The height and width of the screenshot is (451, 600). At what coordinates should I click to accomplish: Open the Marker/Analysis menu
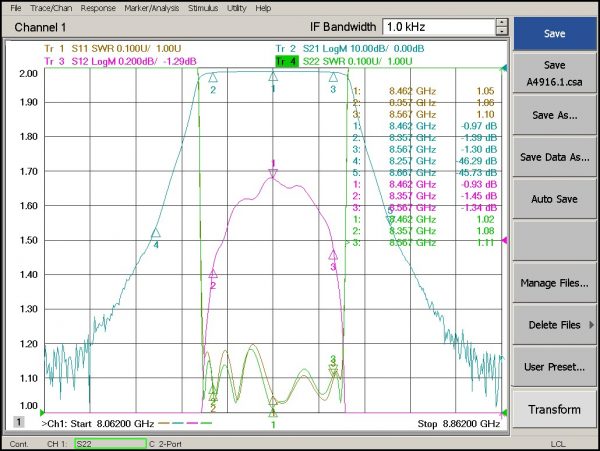point(152,8)
